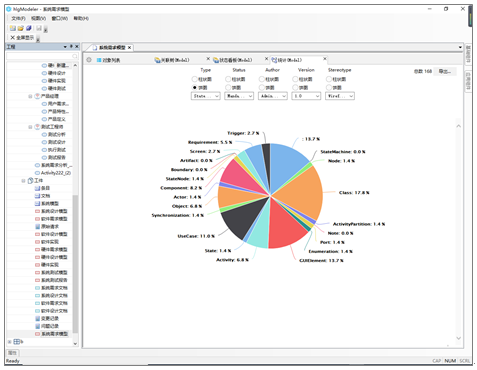The height and width of the screenshot is (370, 477).
Task: Click the 导出 export button
Action: [445, 71]
